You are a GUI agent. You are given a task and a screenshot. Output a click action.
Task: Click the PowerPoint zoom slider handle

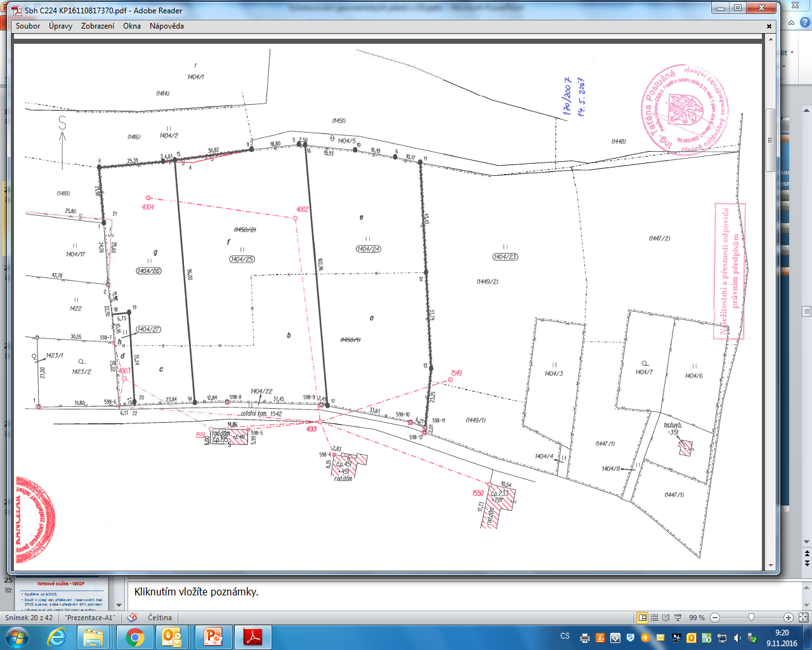pyautogui.click(x=751, y=618)
